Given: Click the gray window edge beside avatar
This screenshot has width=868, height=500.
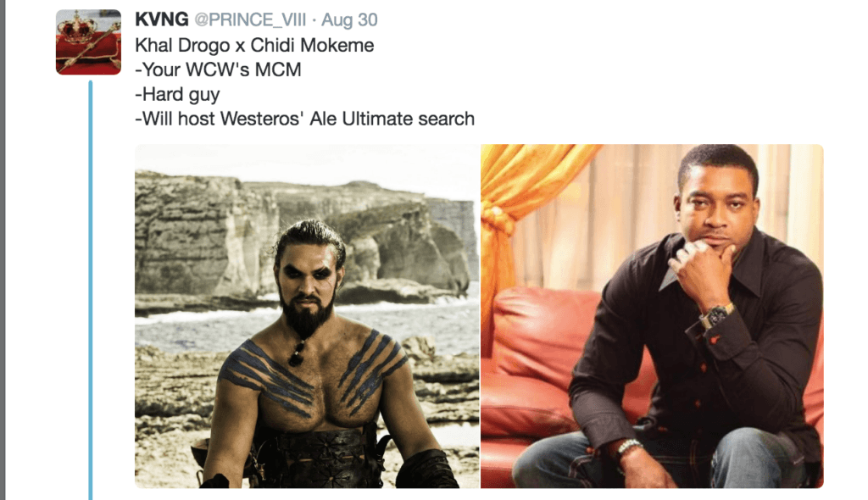Looking at the screenshot, I should coord(3,250).
